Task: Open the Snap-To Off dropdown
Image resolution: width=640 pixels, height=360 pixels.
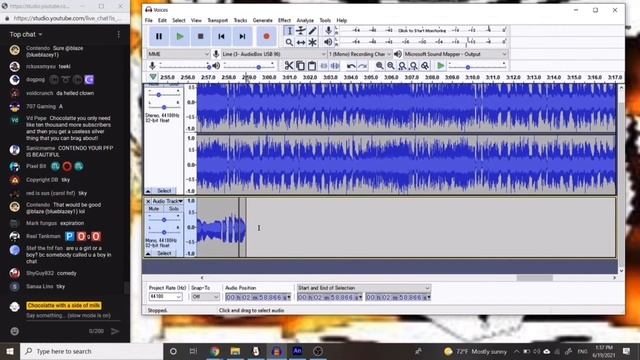Action: (205, 297)
